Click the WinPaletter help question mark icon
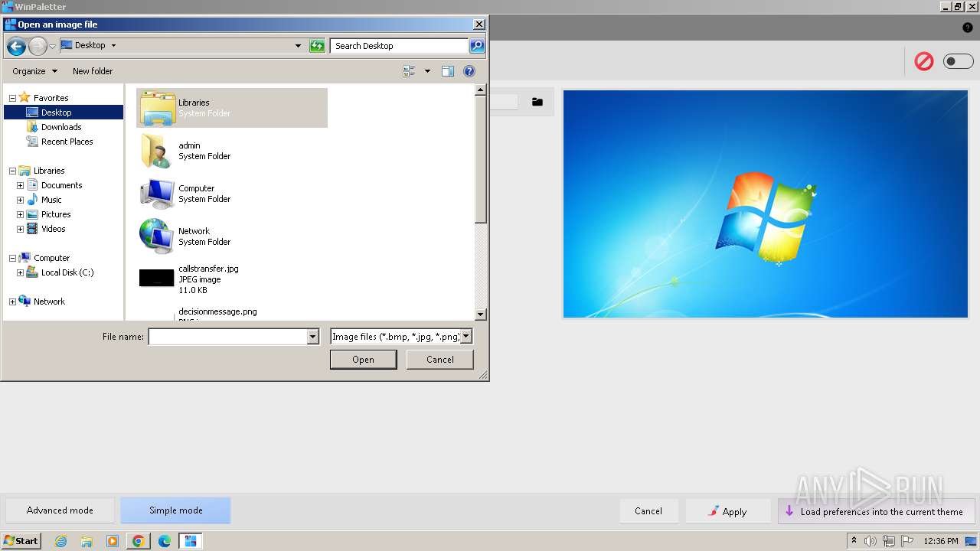This screenshot has width=980, height=551. [968, 28]
